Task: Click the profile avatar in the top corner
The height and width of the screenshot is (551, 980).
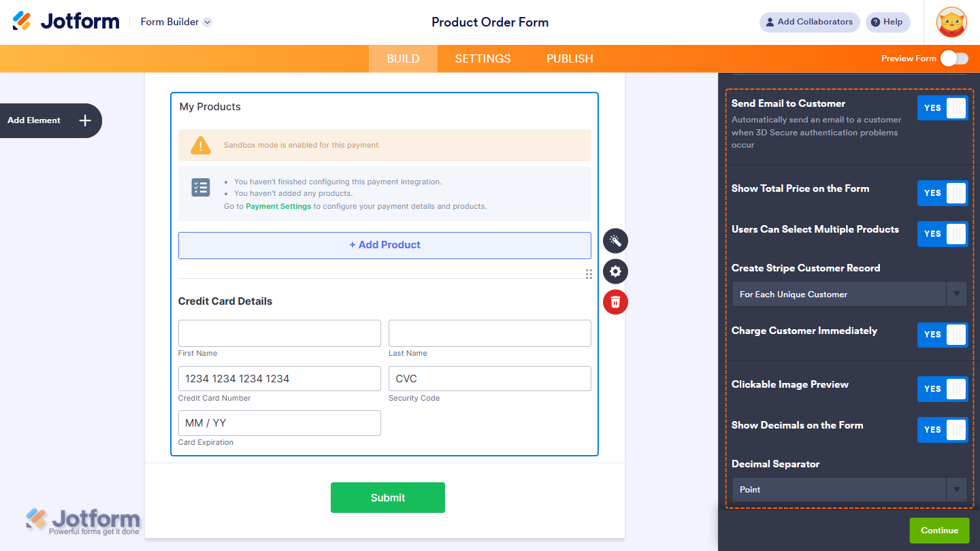Action: click(951, 22)
